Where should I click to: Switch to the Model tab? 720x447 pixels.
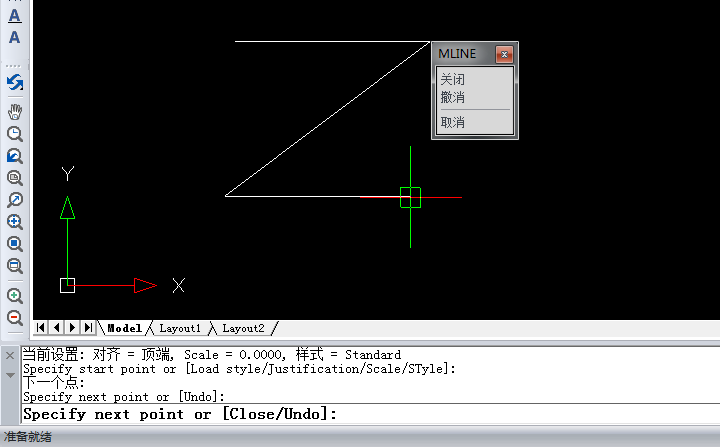point(124,328)
